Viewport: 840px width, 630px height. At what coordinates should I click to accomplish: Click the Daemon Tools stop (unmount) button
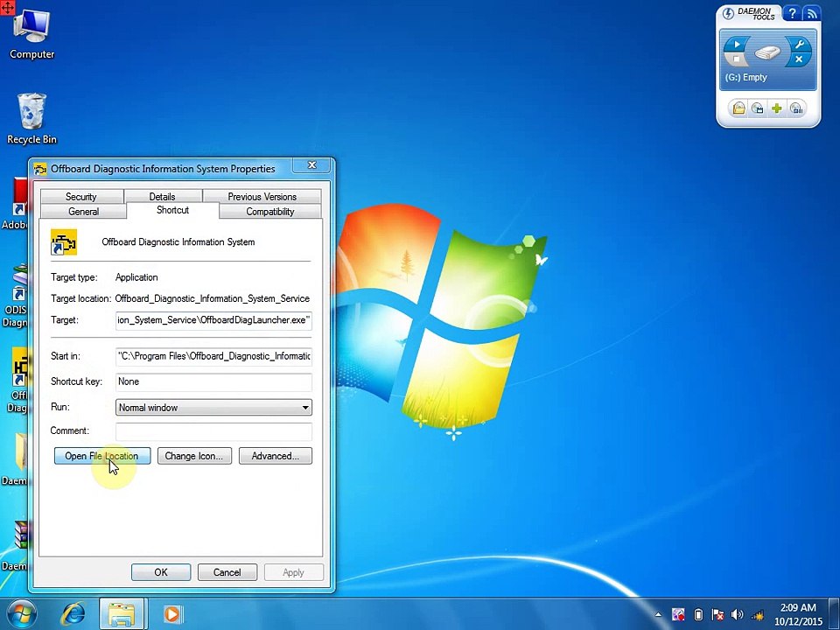pos(737,59)
